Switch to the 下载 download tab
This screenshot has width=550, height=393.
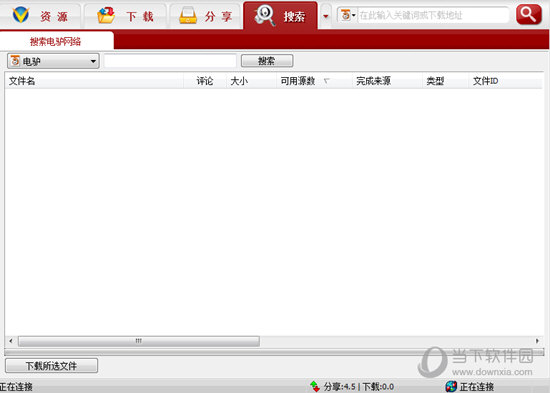[126, 15]
